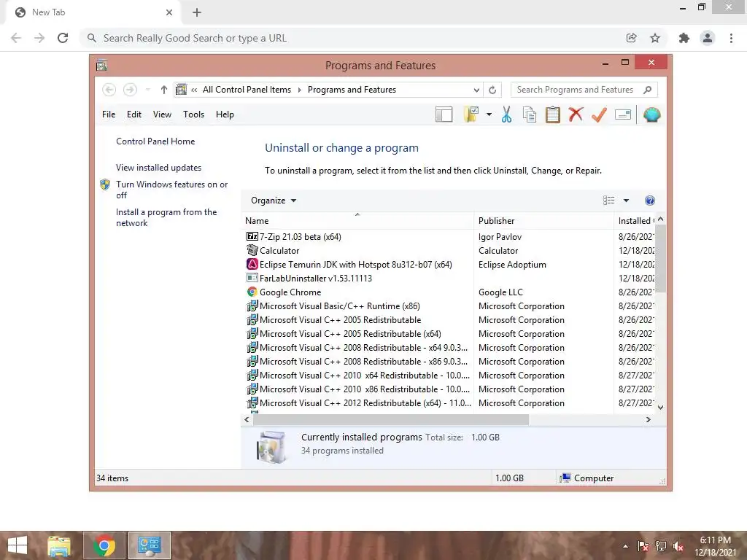The height and width of the screenshot is (560, 747).
Task: Click Programs and Features breadcrumb segment
Action: 352,90
